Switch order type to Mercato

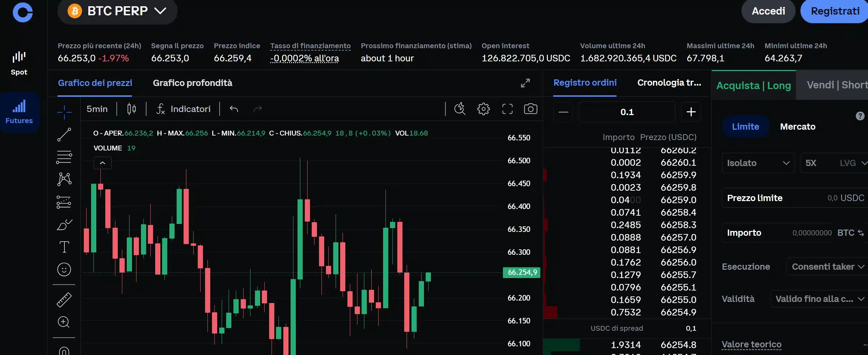click(x=798, y=126)
